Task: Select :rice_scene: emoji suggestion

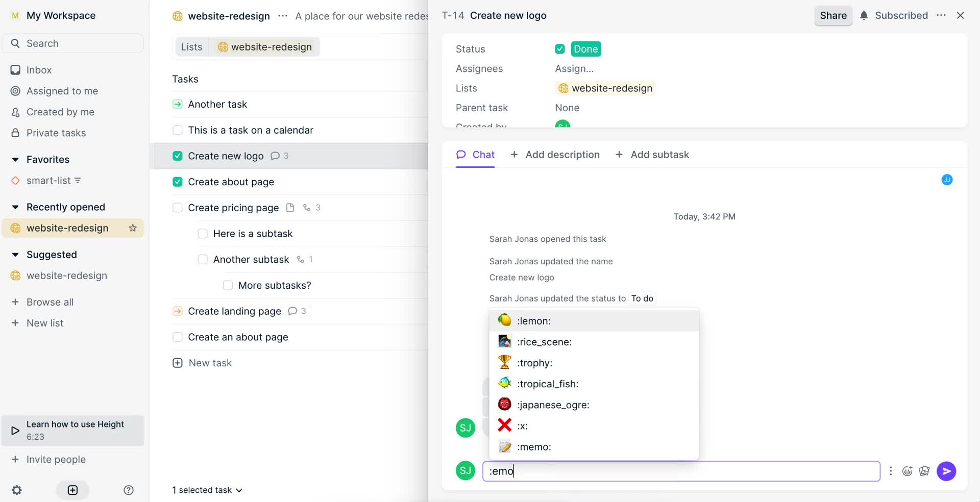Action: (594, 342)
